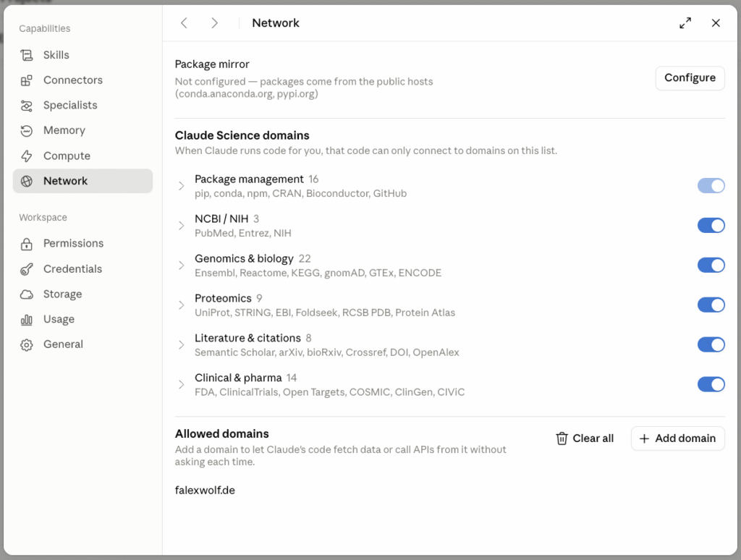Screen dimensions: 741x560
Task: Open Credentials via key icon
Action: [x=27, y=269]
